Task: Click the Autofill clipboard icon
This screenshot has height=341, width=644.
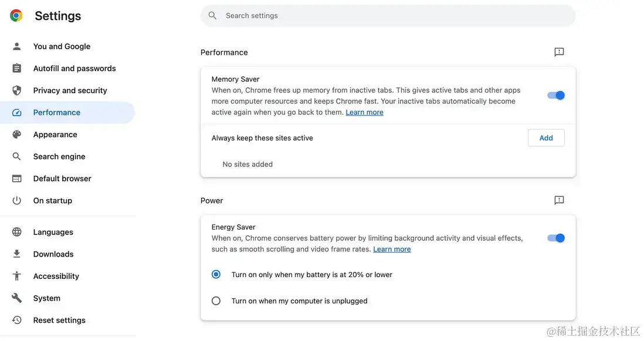Action: 16,68
